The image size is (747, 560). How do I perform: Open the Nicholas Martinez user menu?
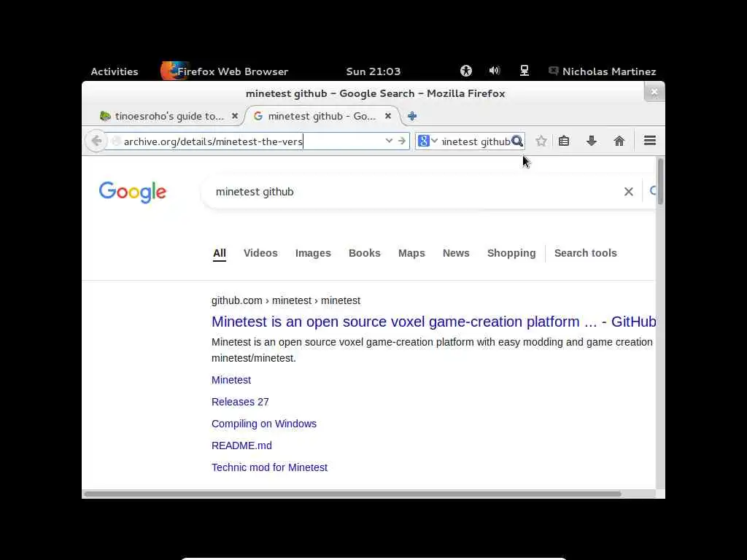[603, 71]
